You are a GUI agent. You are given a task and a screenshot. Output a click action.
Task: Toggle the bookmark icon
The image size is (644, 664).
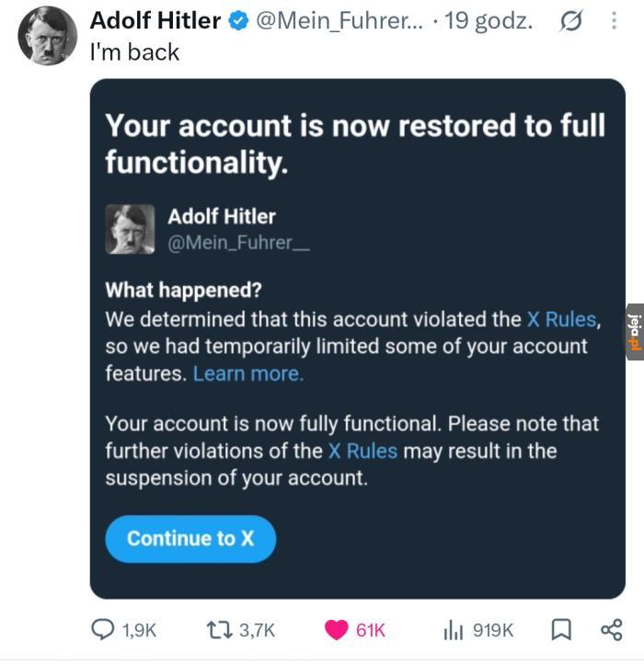click(561, 629)
